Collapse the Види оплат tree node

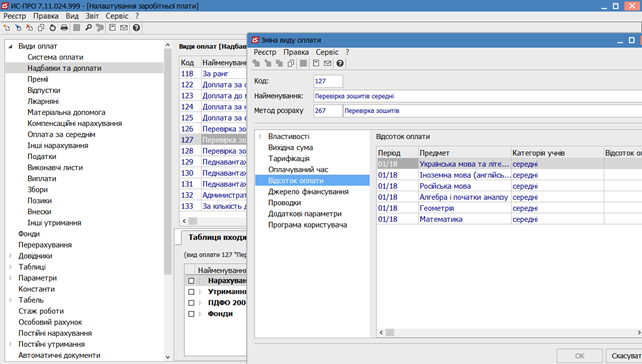point(11,46)
